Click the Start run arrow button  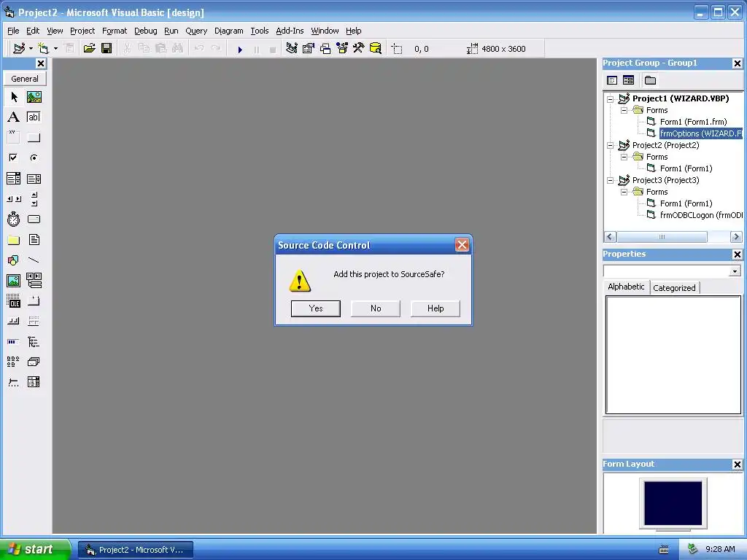240,49
